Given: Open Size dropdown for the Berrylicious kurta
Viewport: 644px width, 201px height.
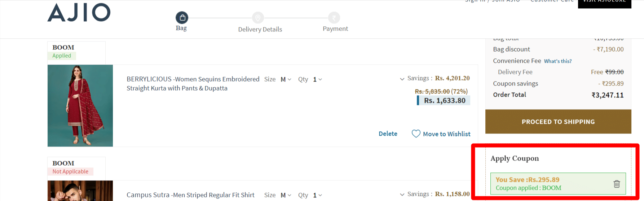Looking at the screenshot, I should click(286, 79).
